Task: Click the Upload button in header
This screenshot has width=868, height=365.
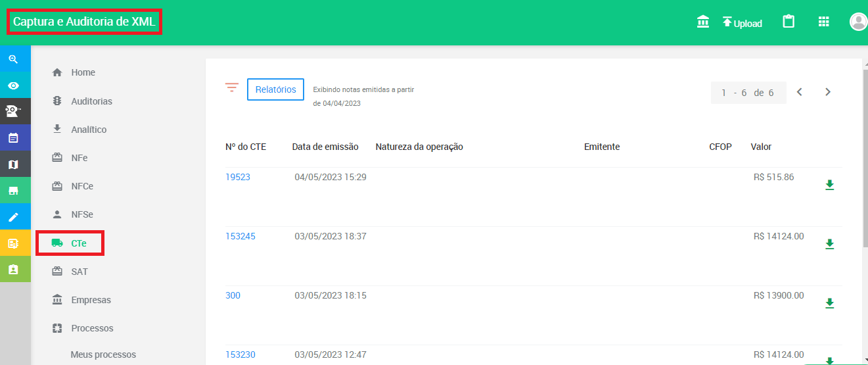Action: [742, 22]
